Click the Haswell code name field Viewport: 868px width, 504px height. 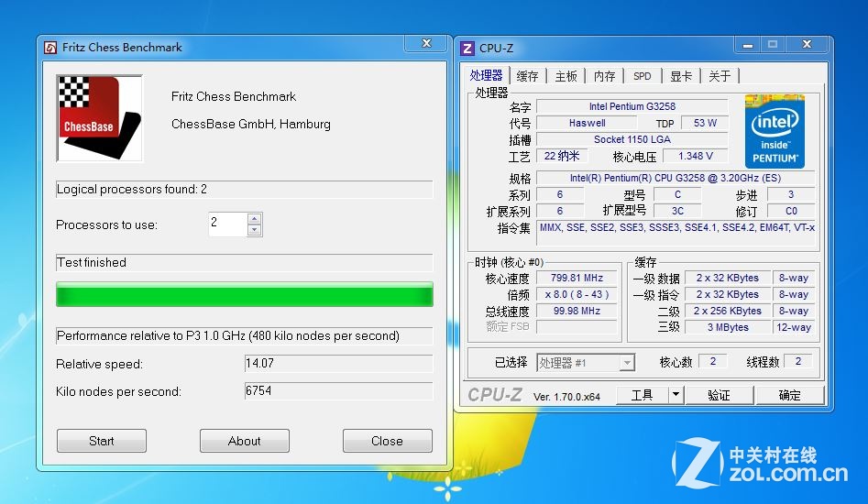click(588, 123)
